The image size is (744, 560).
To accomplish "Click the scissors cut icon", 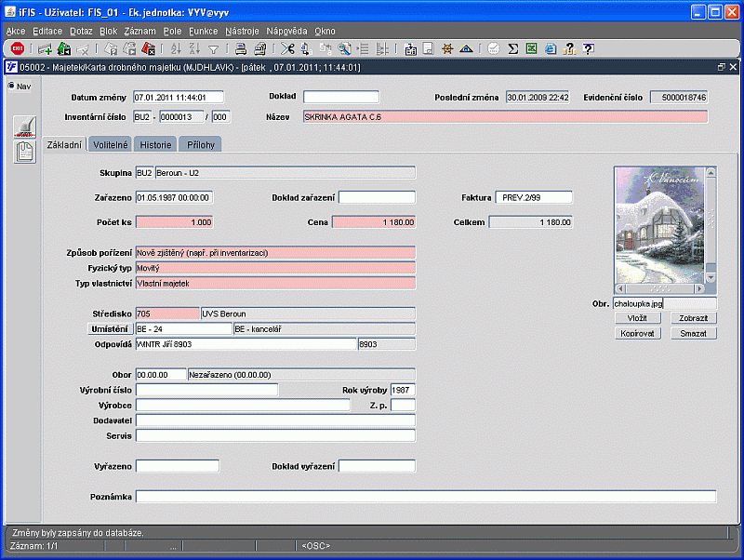I will [287, 48].
